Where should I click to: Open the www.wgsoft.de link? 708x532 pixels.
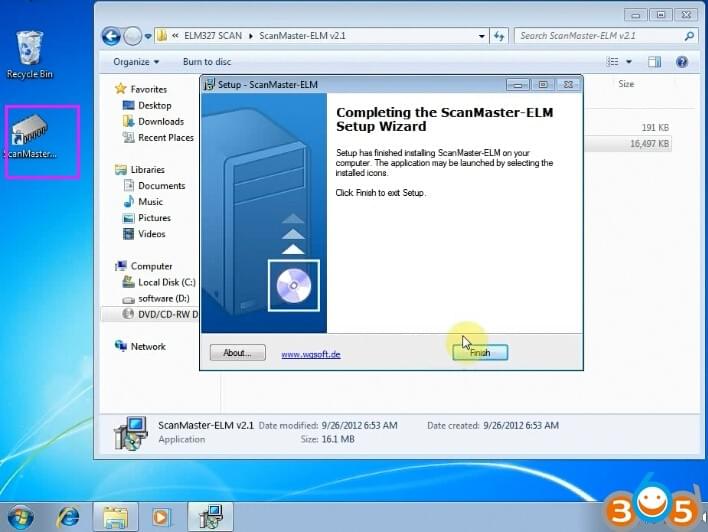(x=311, y=355)
